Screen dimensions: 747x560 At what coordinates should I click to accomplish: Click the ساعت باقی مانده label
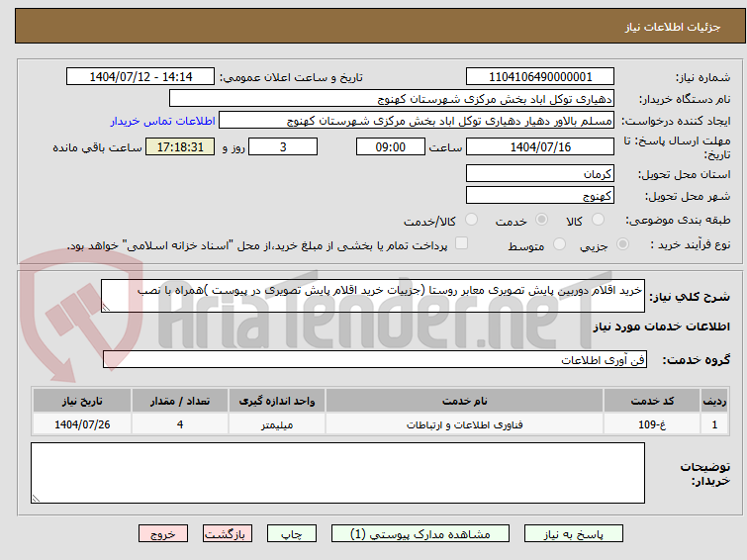(97, 147)
